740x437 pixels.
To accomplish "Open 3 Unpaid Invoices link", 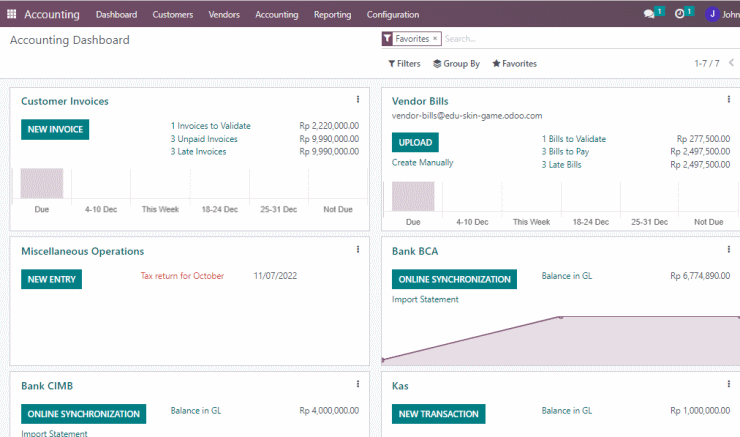I will [204, 139].
